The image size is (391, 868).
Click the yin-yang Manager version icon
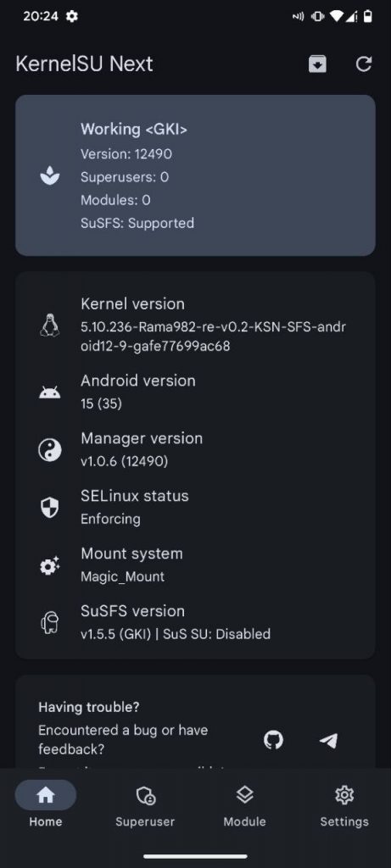click(50, 449)
